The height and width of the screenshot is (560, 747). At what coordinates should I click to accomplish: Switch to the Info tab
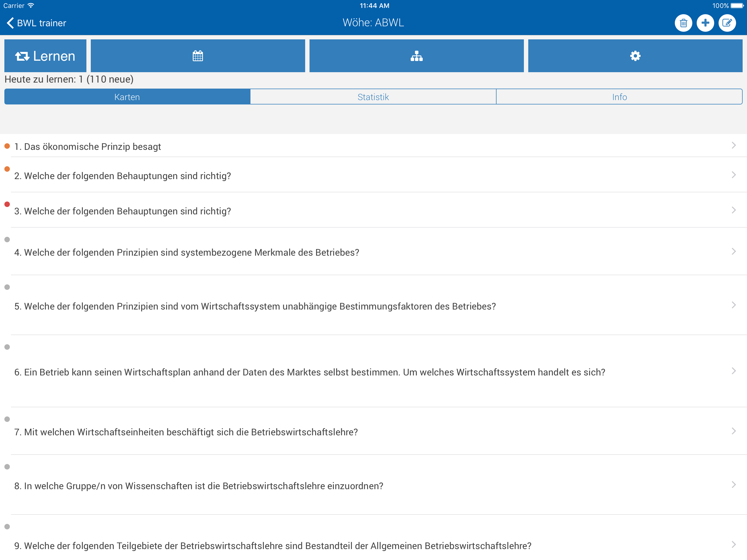[619, 97]
